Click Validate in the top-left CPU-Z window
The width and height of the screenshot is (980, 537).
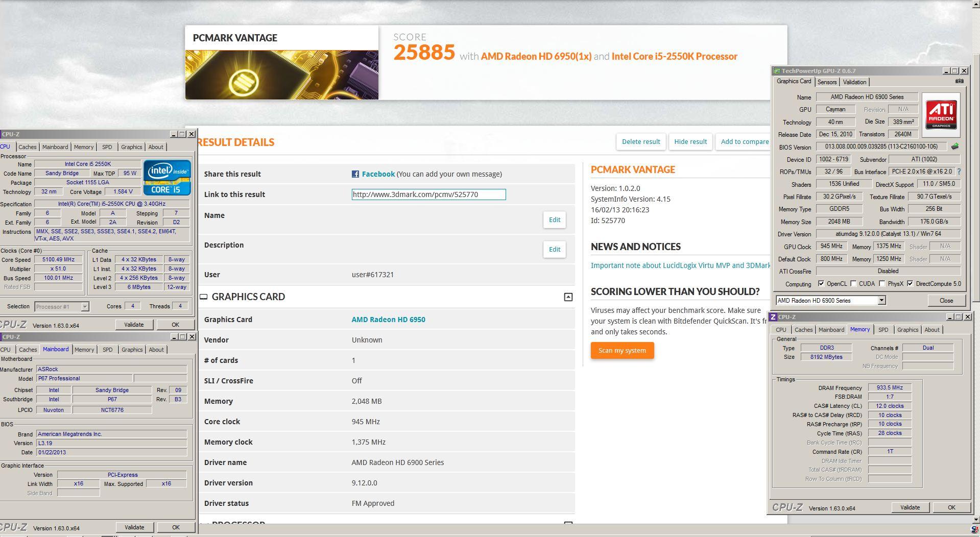pyautogui.click(x=134, y=325)
